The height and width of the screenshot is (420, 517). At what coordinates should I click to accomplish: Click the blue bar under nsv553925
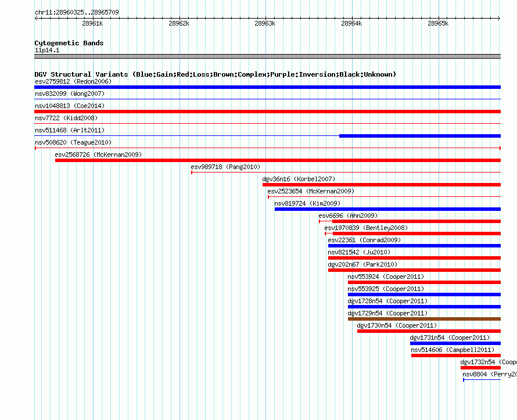(x=425, y=295)
